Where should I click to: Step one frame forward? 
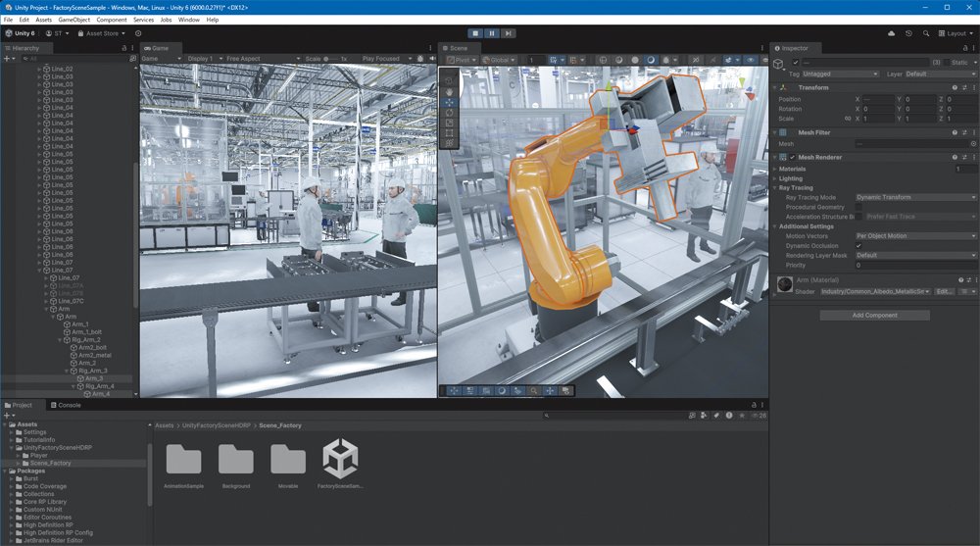point(508,33)
